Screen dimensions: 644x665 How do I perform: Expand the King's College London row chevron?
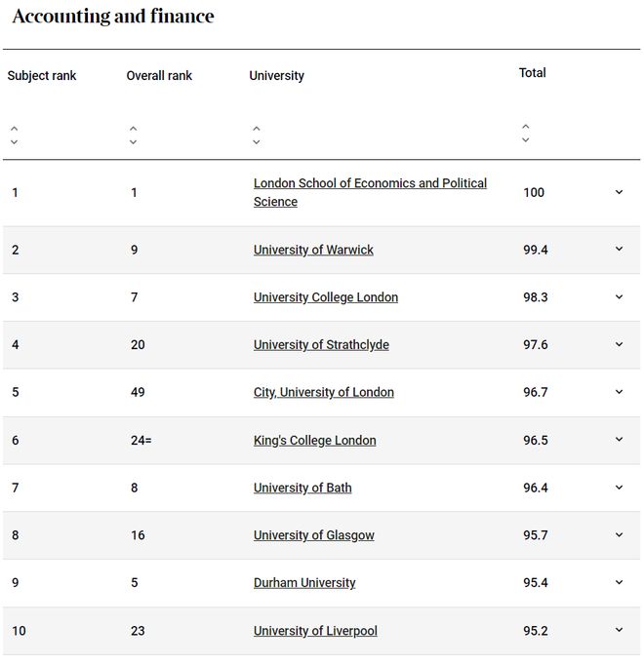click(619, 440)
